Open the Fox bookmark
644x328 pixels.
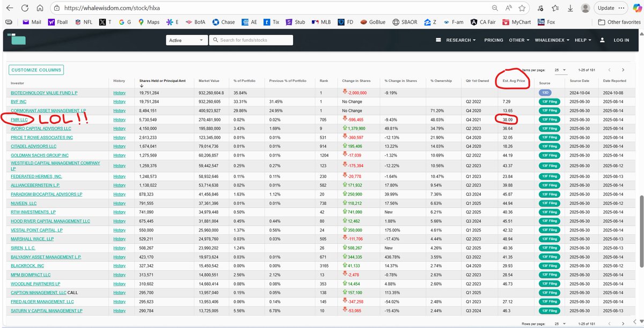point(546,22)
